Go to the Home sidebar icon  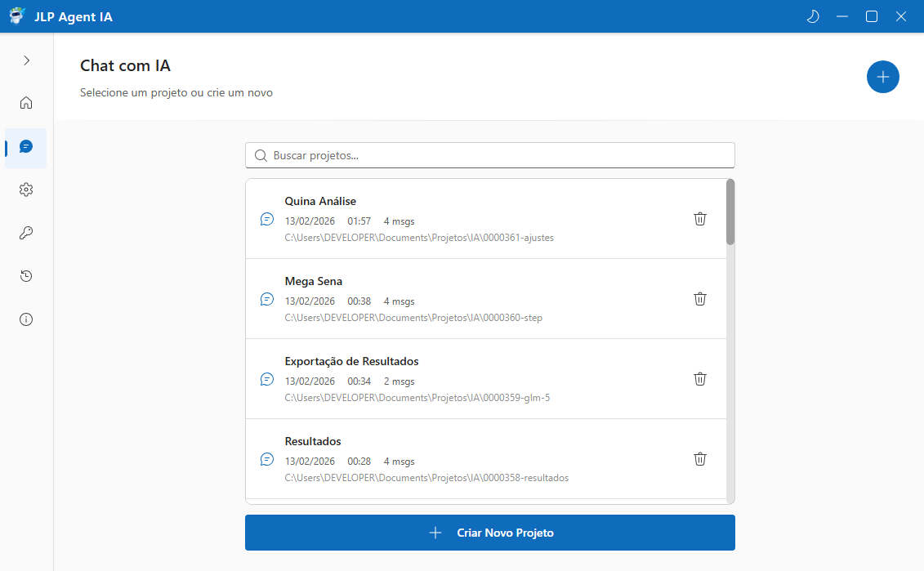coord(26,103)
